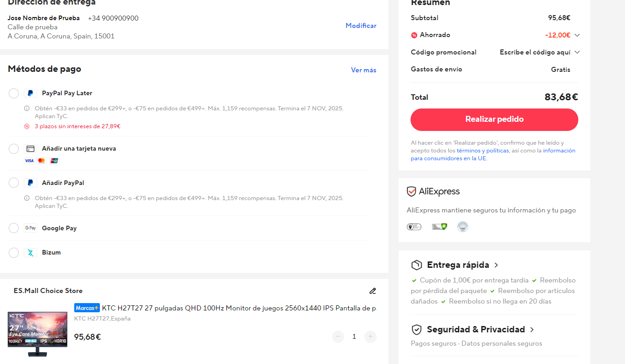Click the red discount icon by 3 plazos

[x=27, y=126]
